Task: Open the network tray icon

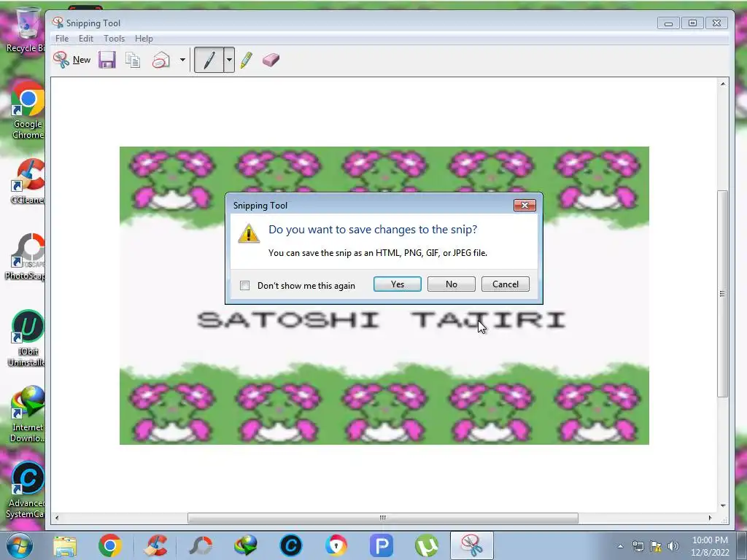Action: [x=638, y=546]
